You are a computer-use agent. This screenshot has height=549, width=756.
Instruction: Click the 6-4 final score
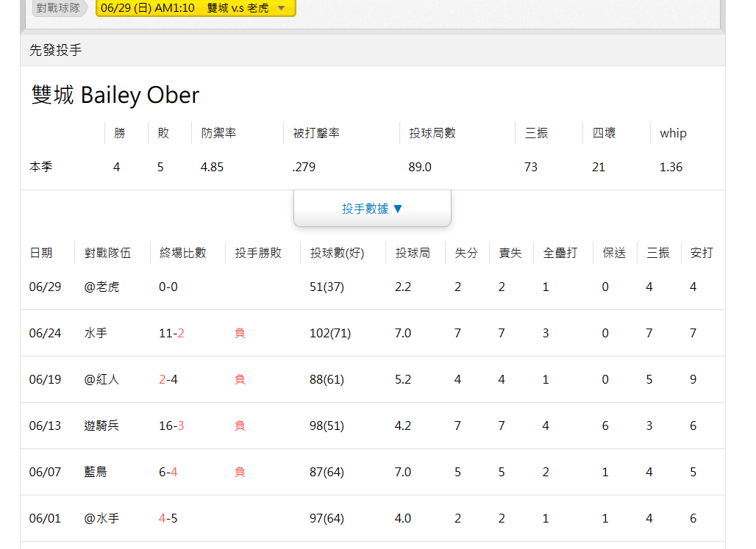point(168,473)
